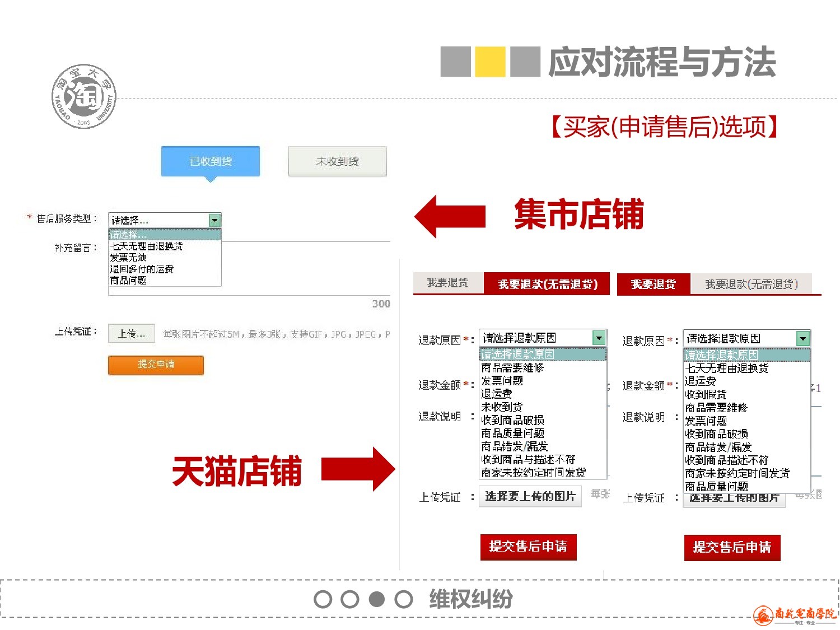840x630 pixels.
Task: Choose 发票无效 in 售后服务类型 list
Action: pos(165,257)
